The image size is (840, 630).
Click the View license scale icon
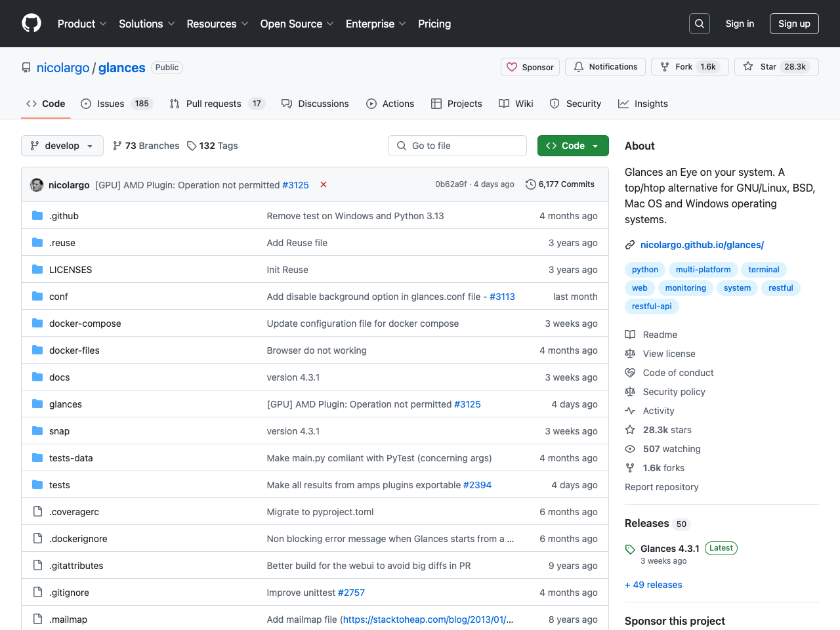(x=630, y=354)
